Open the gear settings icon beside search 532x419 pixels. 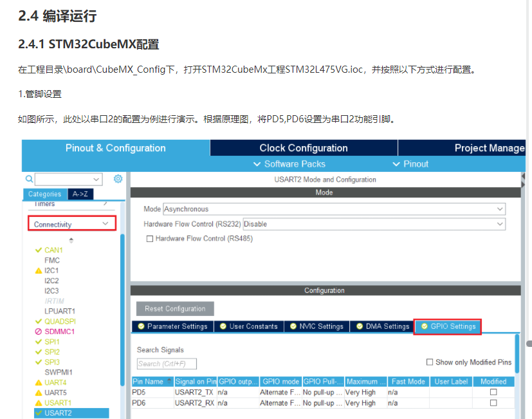tap(118, 178)
